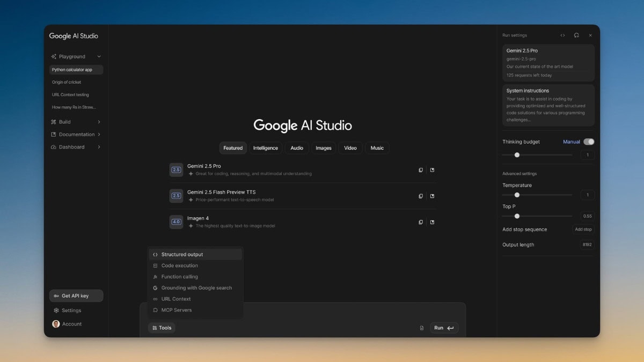
Task: Click the get code icon in Run settings
Action: pyautogui.click(x=562, y=35)
